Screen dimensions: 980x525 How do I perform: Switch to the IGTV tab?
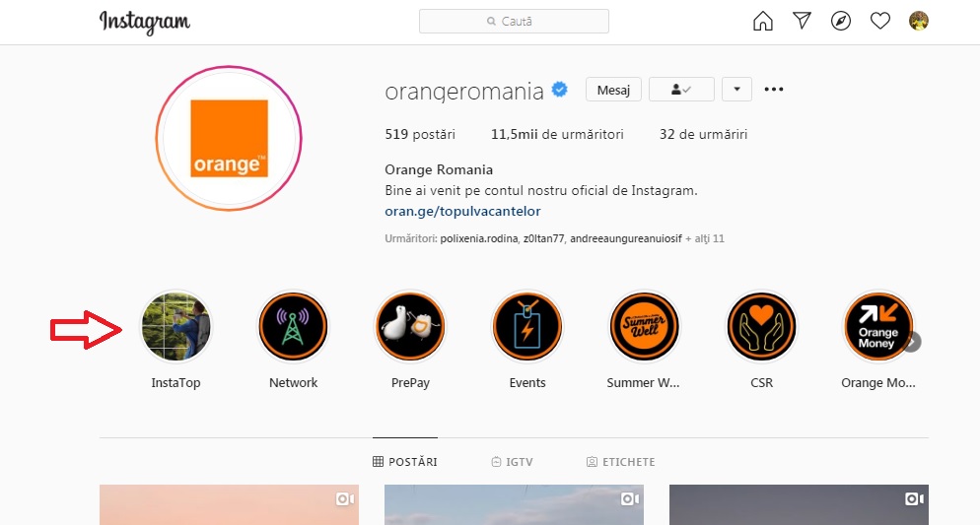512,462
